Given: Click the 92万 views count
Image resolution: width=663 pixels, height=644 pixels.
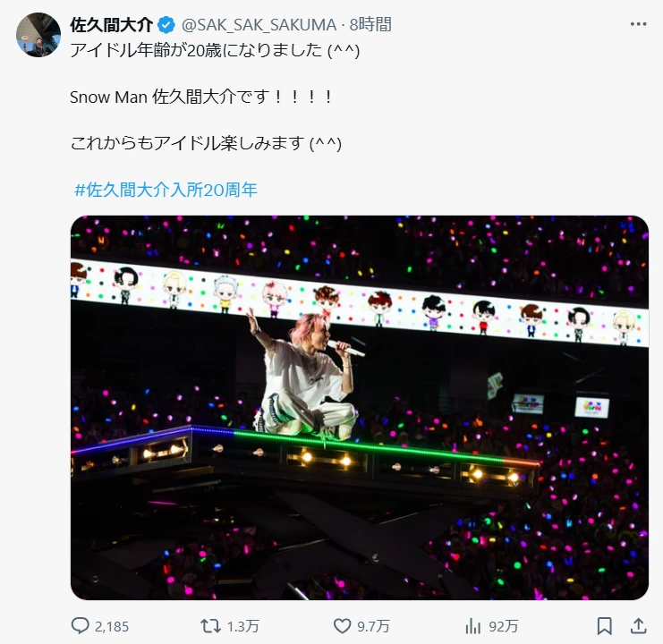Looking at the screenshot, I should [x=503, y=626].
